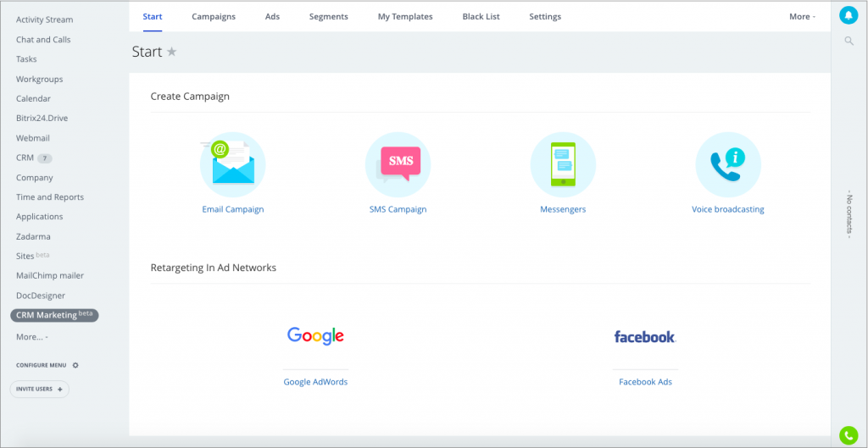Open the Ads tab
Viewport: 868px width, 448px height.
pos(272,17)
